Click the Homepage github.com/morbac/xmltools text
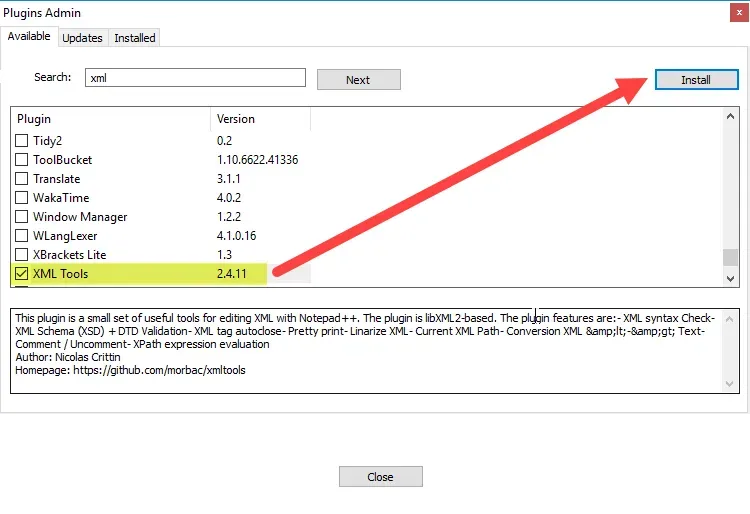 click(x=130, y=370)
